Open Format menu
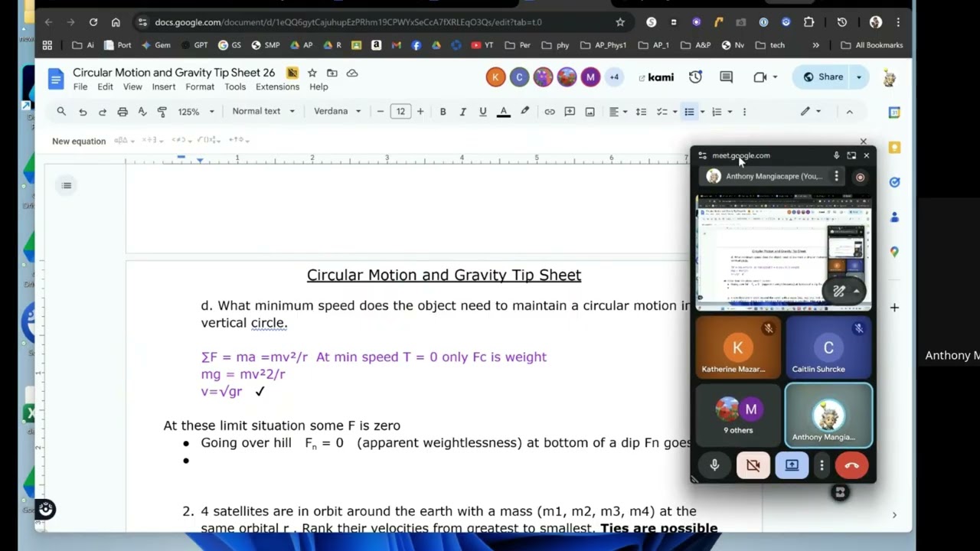This screenshot has width=980, height=551. (x=200, y=86)
